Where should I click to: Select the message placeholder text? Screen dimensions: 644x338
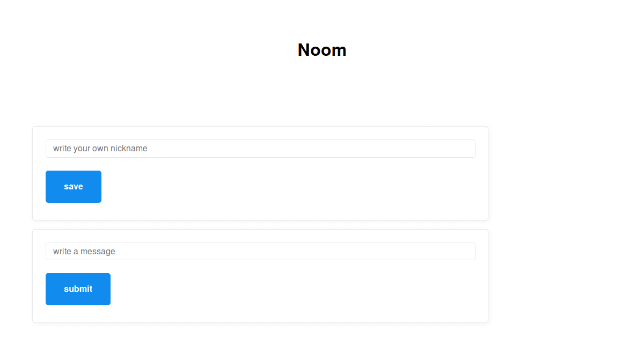point(84,251)
